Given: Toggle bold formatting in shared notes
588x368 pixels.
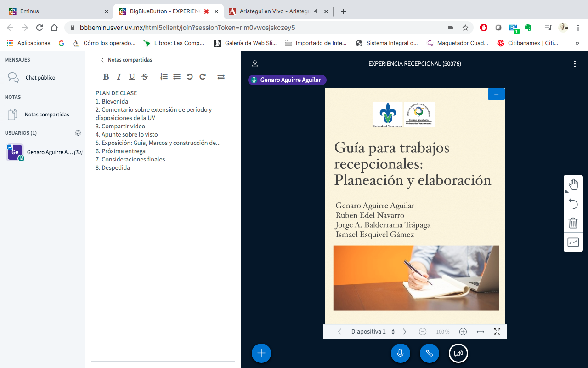Looking at the screenshot, I should pyautogui.click(x=106, y=77).
